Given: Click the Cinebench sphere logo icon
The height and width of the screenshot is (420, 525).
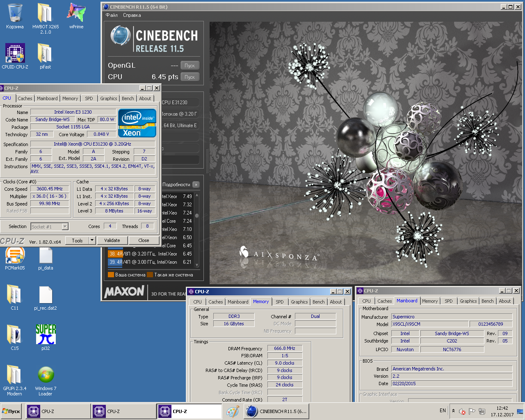Looking at the screenshot, I should [x=120, y=36].
